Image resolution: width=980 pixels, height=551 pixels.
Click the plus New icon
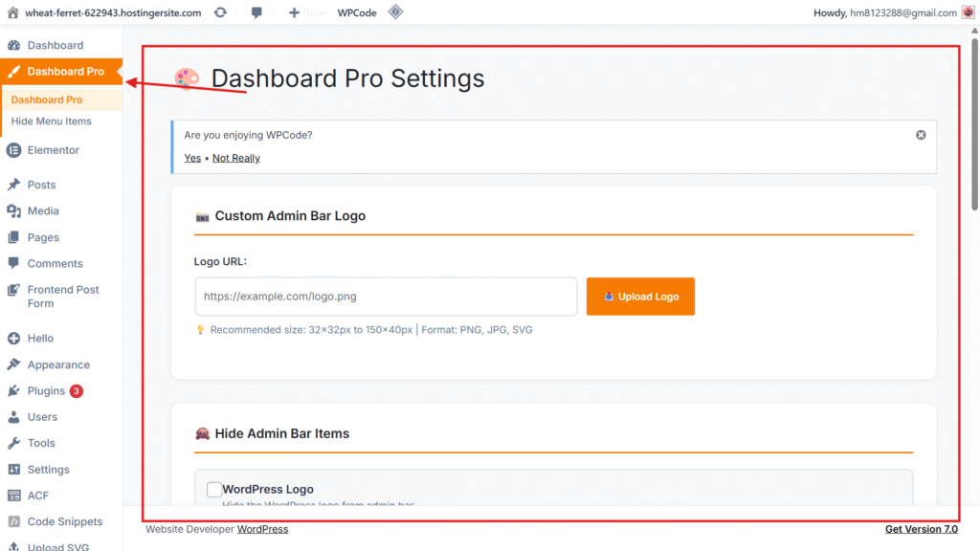(294, 12)
